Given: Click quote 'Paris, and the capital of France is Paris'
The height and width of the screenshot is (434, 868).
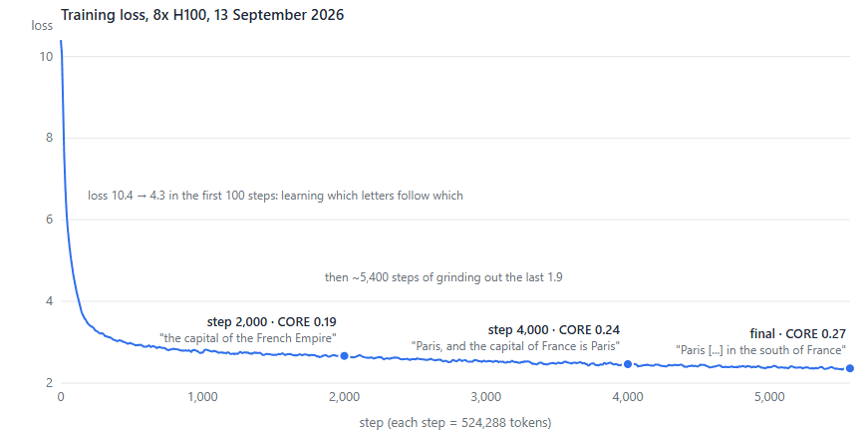Looking at the screenshot, I should pos(515,345).
